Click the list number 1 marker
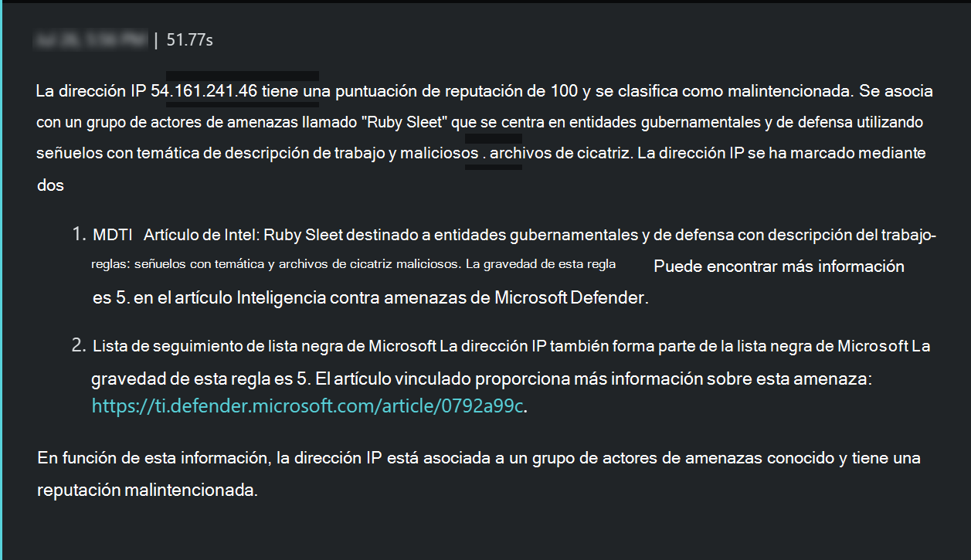The width and height of the screenshot is (971, 560). point(80,235)
